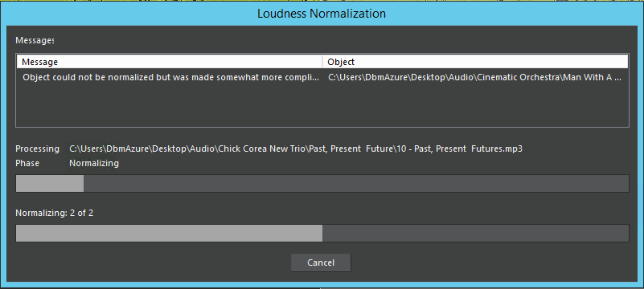This screenshot has width=644, height=289.
Task: Click the unfilled part of the 2 of 2 progress bar
Action: [476, 234]
